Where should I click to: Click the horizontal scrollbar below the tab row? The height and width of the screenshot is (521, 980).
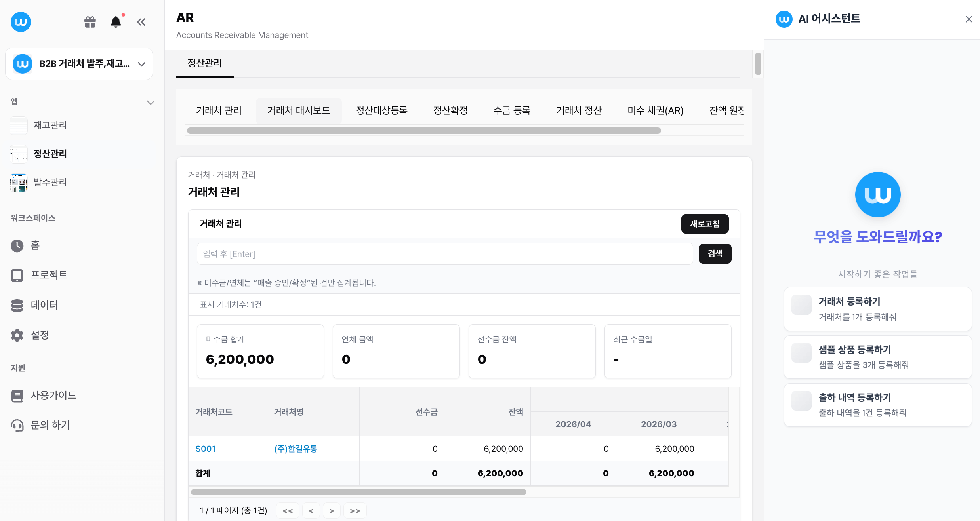[423, 130]
